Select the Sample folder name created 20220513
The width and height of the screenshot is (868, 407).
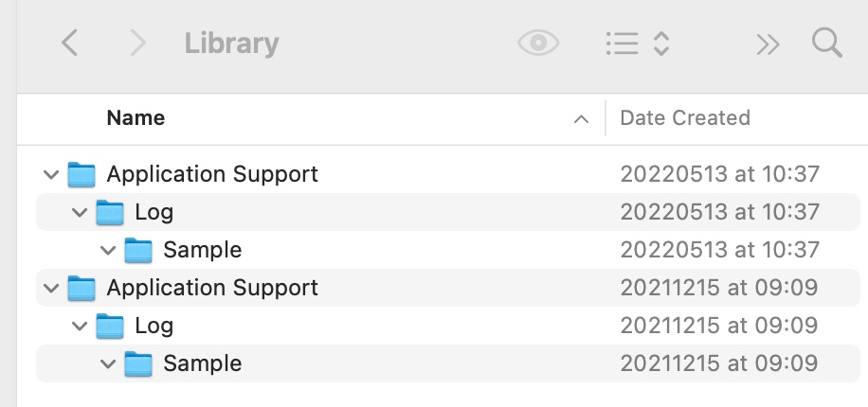pyautogui.click(x=202, y=250)
